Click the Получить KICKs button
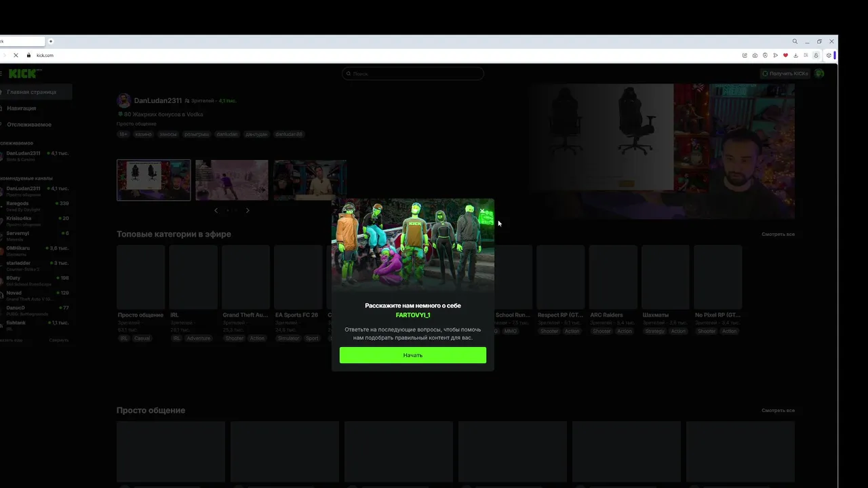This screenshot has width=868, height=488. (x=785, y=73)
